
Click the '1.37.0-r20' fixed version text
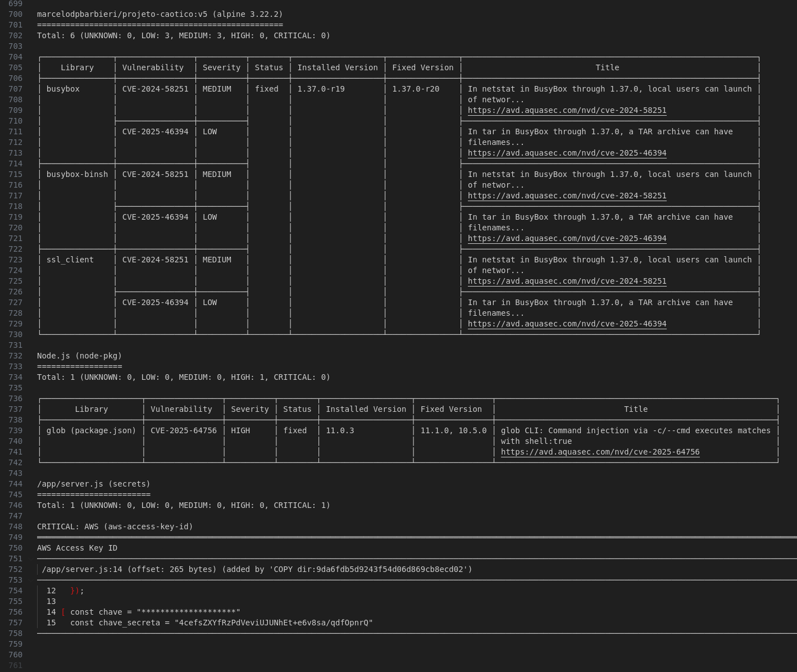click(416, 89)
